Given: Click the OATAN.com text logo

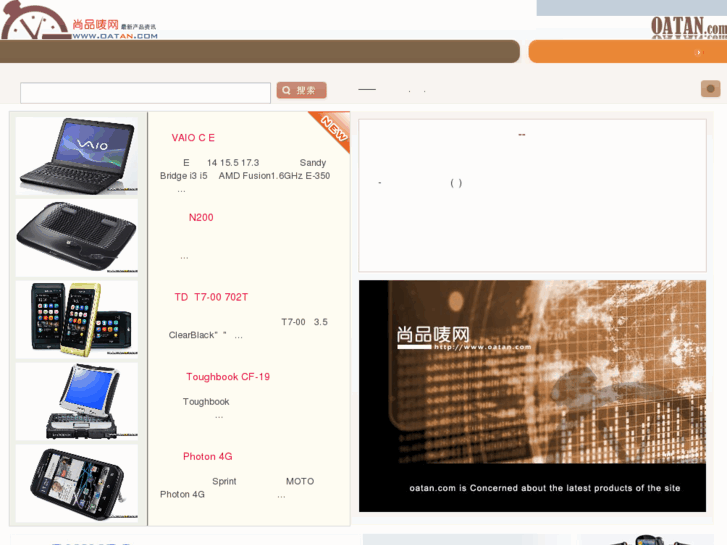Looking at the screenshot, I should click(689, 27).
